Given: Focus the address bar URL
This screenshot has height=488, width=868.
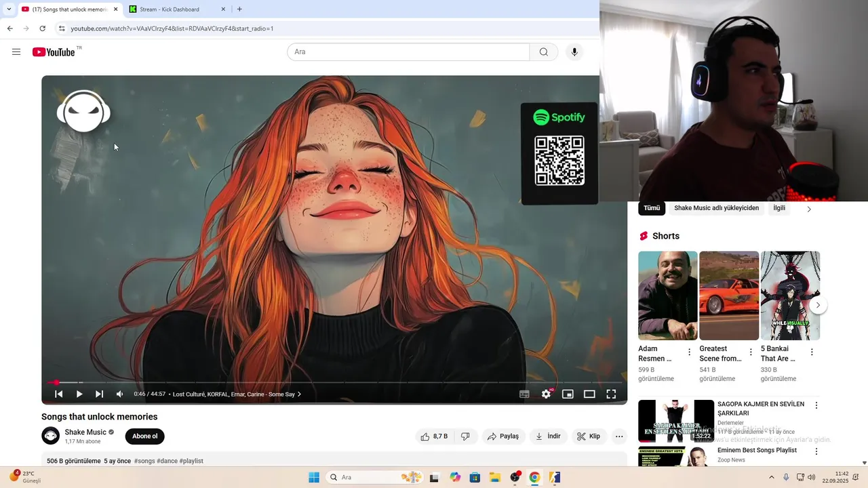Looking at the screenshot, I should point(172,28).
